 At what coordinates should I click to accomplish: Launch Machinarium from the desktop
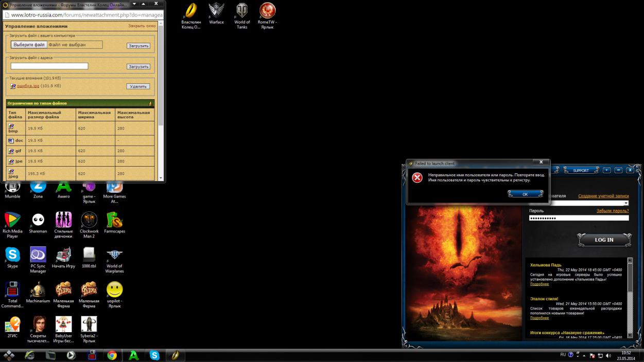[38, 292]
